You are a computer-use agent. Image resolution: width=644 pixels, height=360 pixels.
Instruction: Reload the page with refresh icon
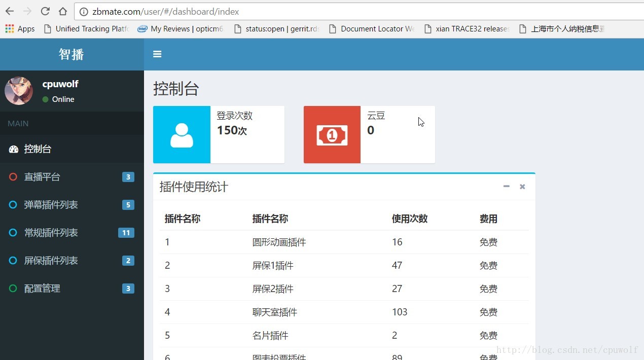point(45,11)
